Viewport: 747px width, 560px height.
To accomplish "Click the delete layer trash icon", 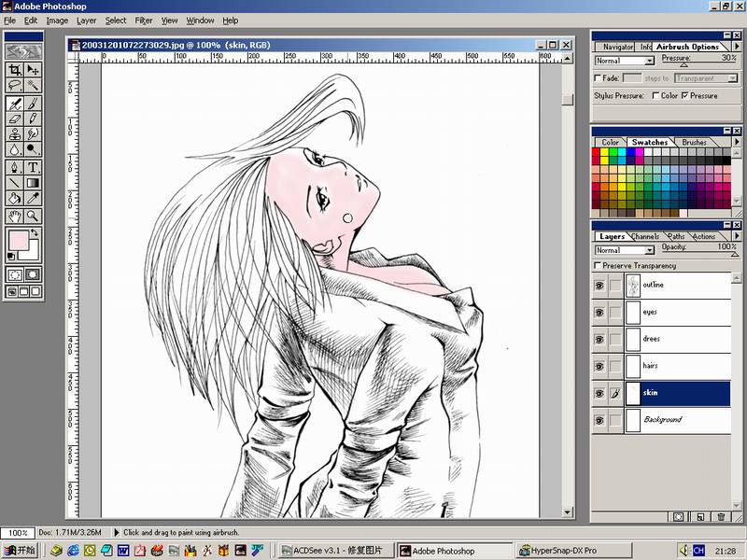I will 721,517.
